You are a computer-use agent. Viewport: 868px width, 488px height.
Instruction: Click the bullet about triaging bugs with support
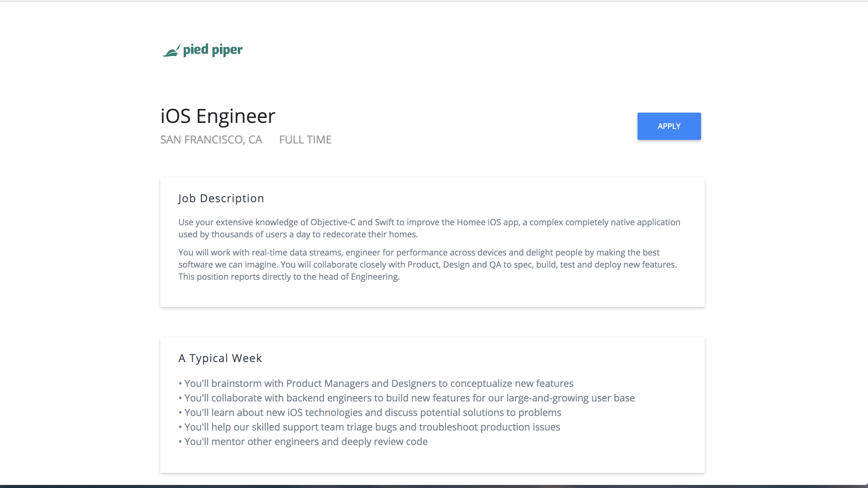click(369, 427)
